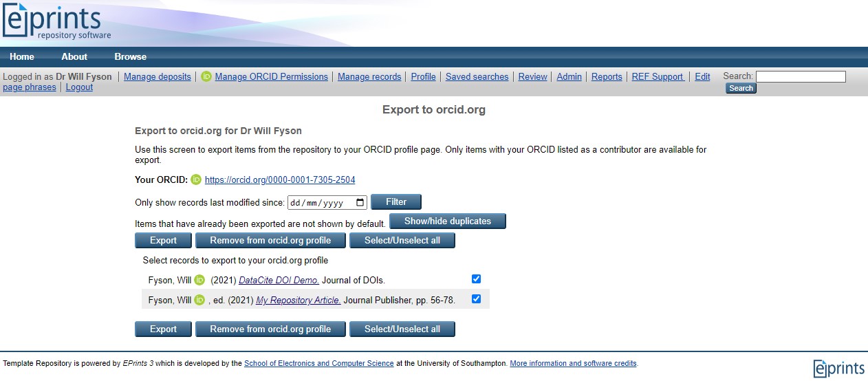Click the ORCID icon beside Manage ORCID Permissions

[206, 77]
